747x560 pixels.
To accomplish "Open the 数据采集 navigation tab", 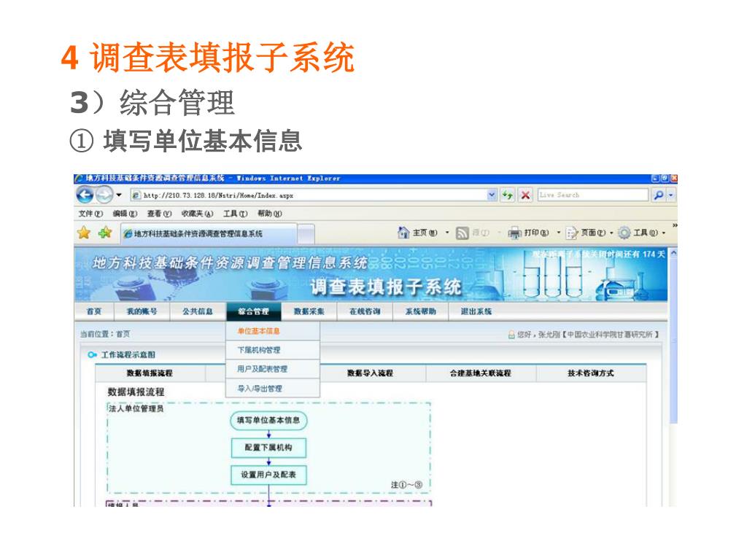I will (309, 311).
